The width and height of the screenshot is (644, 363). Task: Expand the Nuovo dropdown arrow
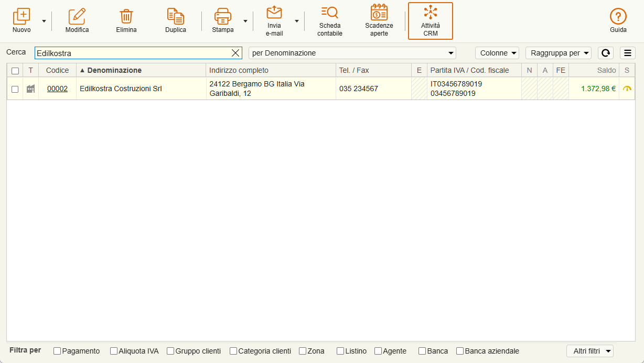click(x=44, y=21)
